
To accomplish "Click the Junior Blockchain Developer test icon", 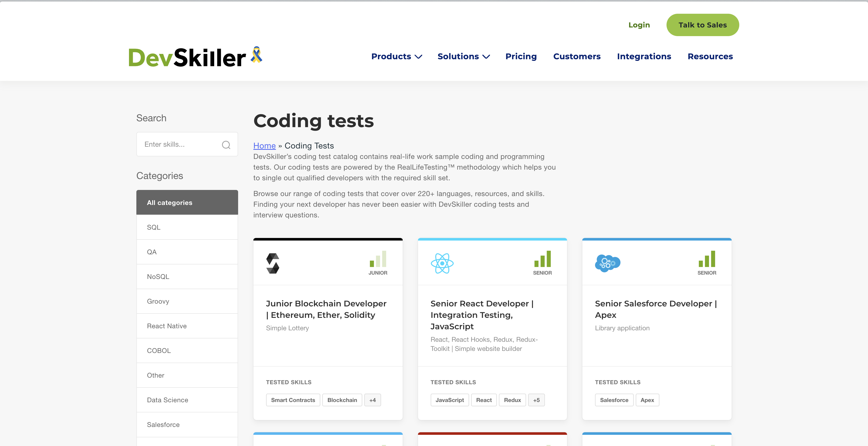I will 273,263.
